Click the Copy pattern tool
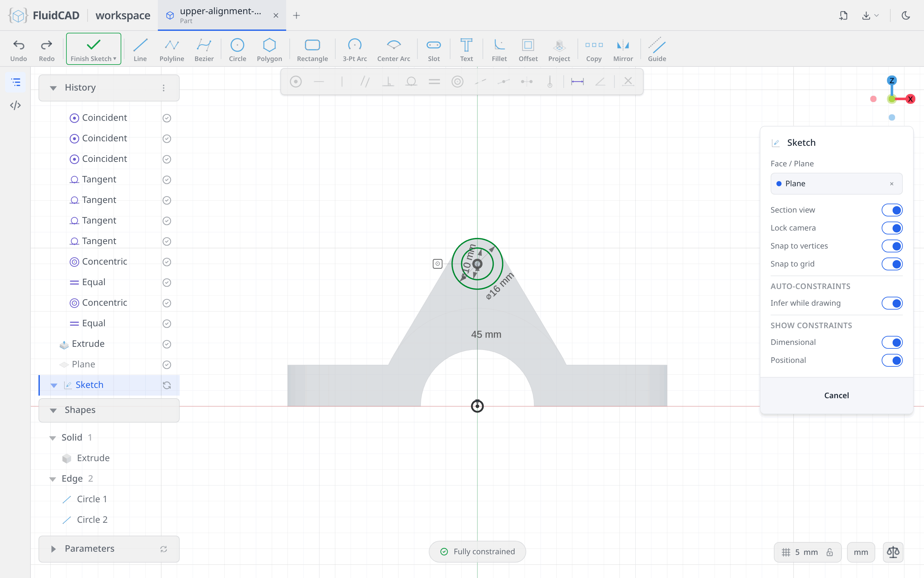Viewport: 924px width, 578px height. pos(594,49)
